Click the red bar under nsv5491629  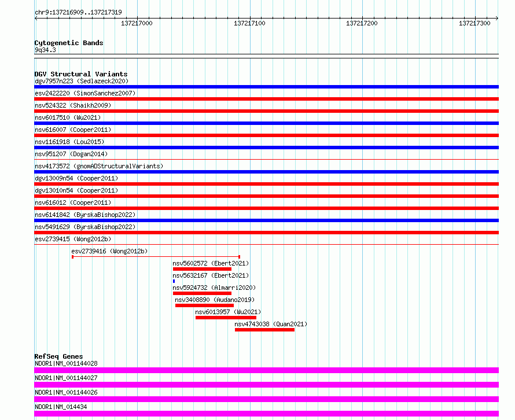pyautogui.click(x=266, y=233)
